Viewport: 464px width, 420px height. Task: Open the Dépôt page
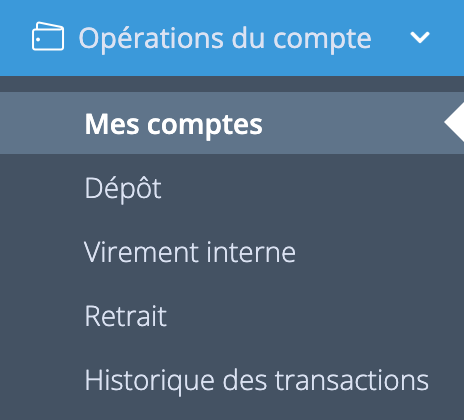(123, 188)
